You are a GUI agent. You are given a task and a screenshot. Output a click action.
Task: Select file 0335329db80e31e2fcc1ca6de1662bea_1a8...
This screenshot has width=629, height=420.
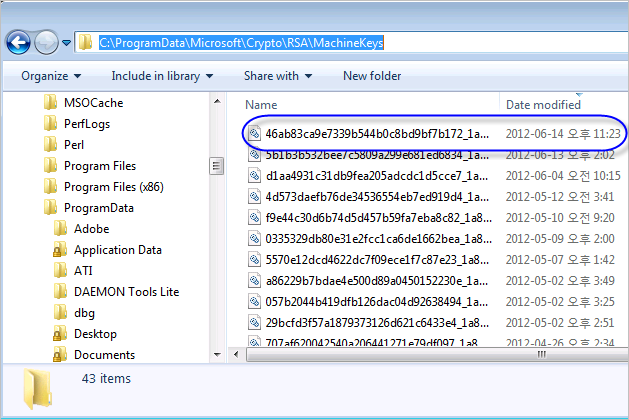378,239
